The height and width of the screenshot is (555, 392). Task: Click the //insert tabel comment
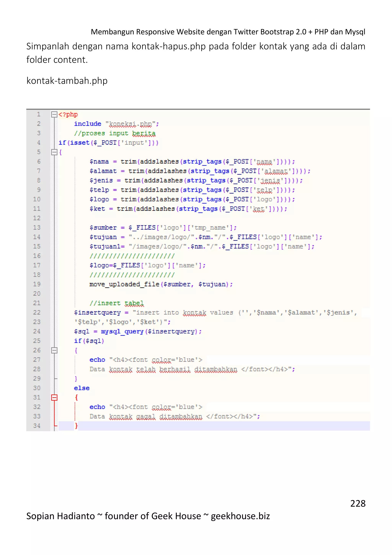117,303
